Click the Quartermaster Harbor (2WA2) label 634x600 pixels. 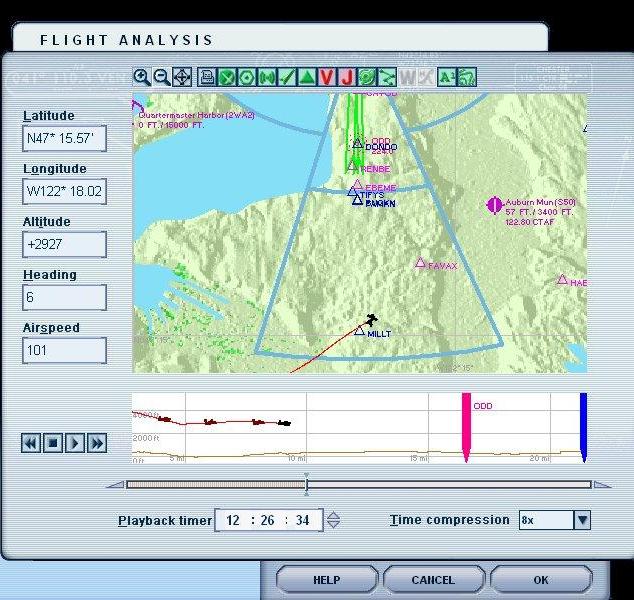coord(197,115)
